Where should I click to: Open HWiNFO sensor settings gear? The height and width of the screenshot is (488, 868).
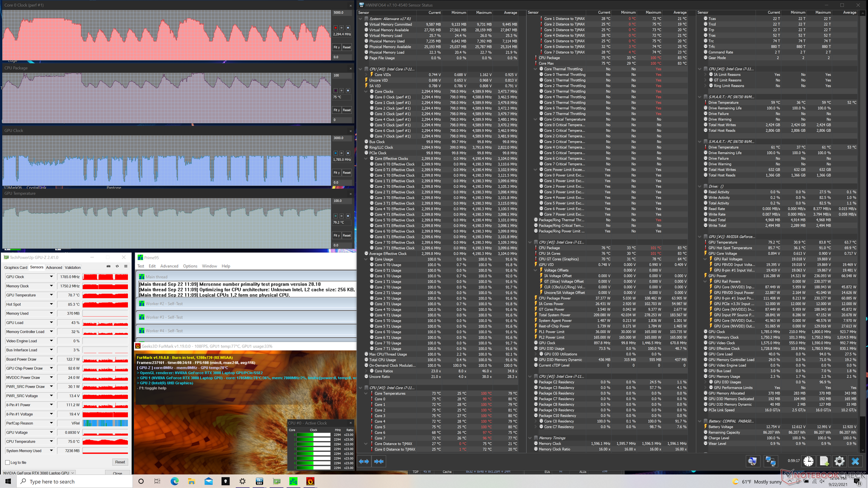[x=839, y=461]
